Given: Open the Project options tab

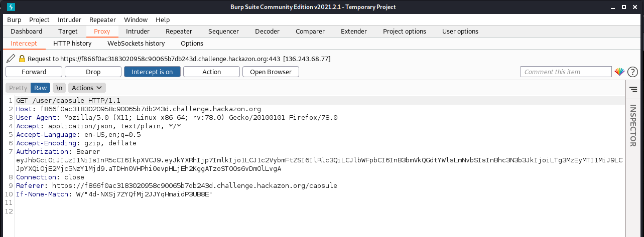Looking at the screenshot, I should 405,31.
